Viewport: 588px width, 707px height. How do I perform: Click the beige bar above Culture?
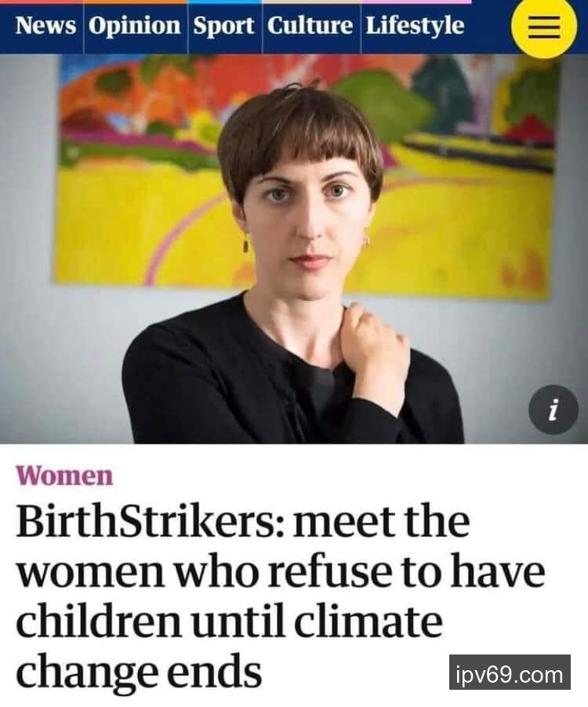coord(311,2)
